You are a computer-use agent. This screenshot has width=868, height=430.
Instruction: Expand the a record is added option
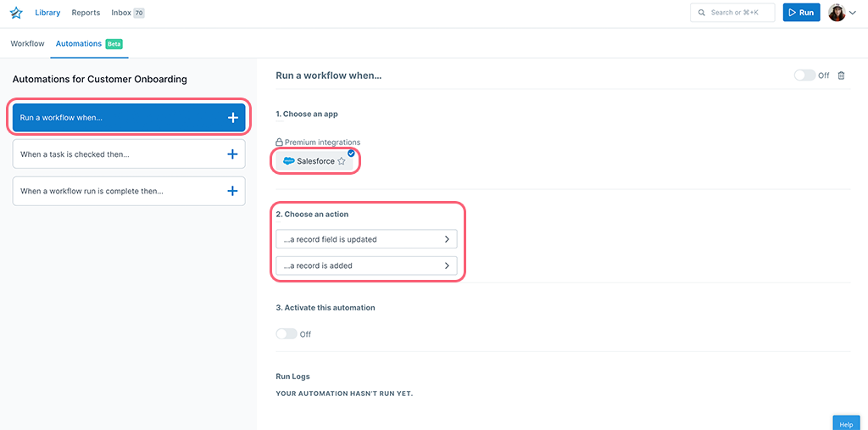(x=366, y=265)
